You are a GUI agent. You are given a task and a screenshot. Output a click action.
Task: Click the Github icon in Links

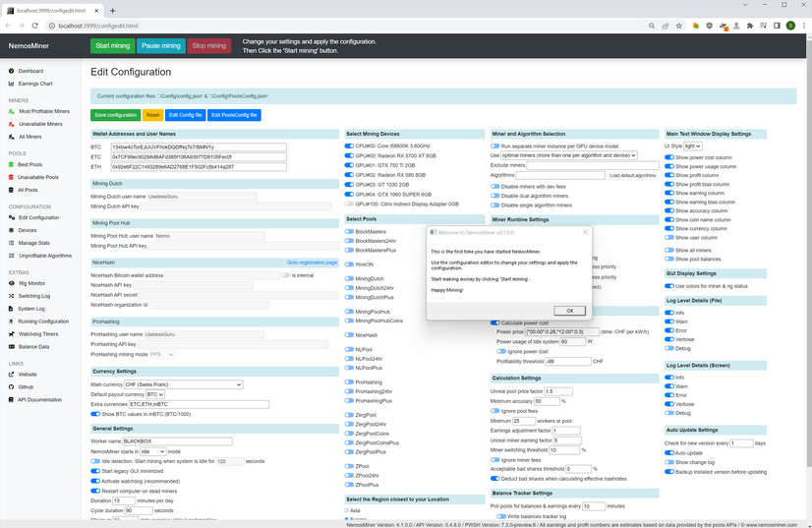pos(12,387)
